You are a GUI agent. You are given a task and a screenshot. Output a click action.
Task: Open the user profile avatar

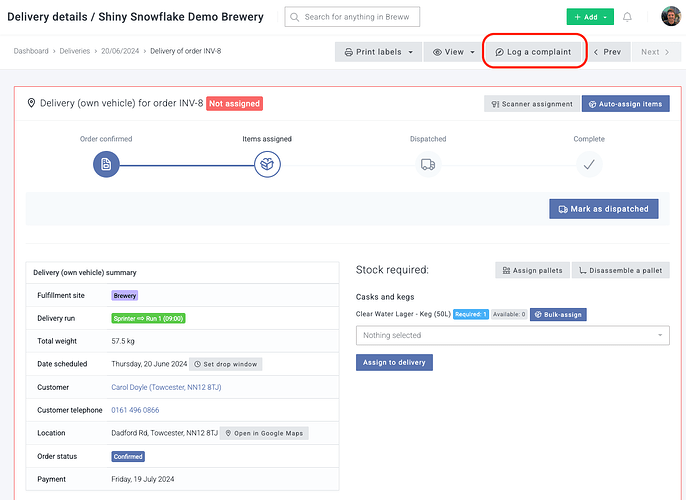(671, 16)
